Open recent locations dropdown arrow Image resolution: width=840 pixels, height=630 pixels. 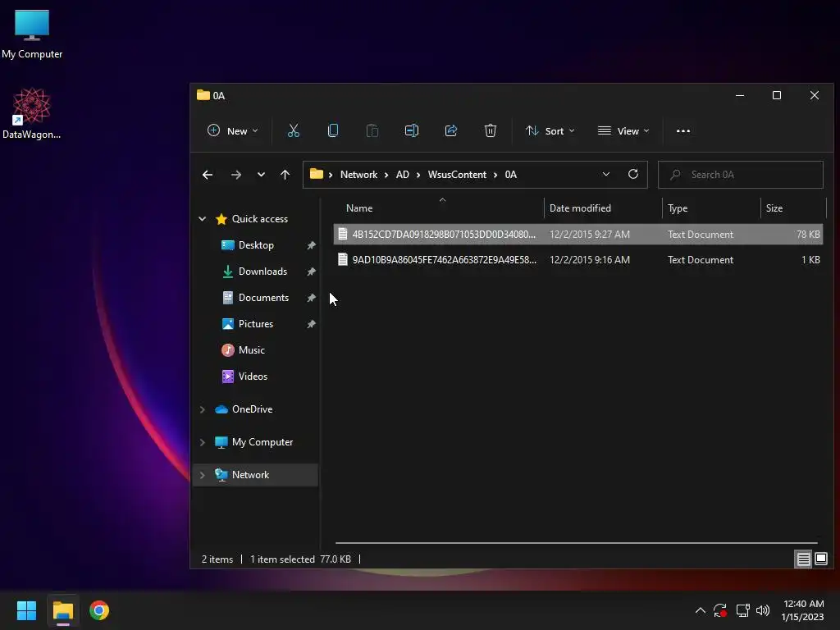click(x=261, y=175)
